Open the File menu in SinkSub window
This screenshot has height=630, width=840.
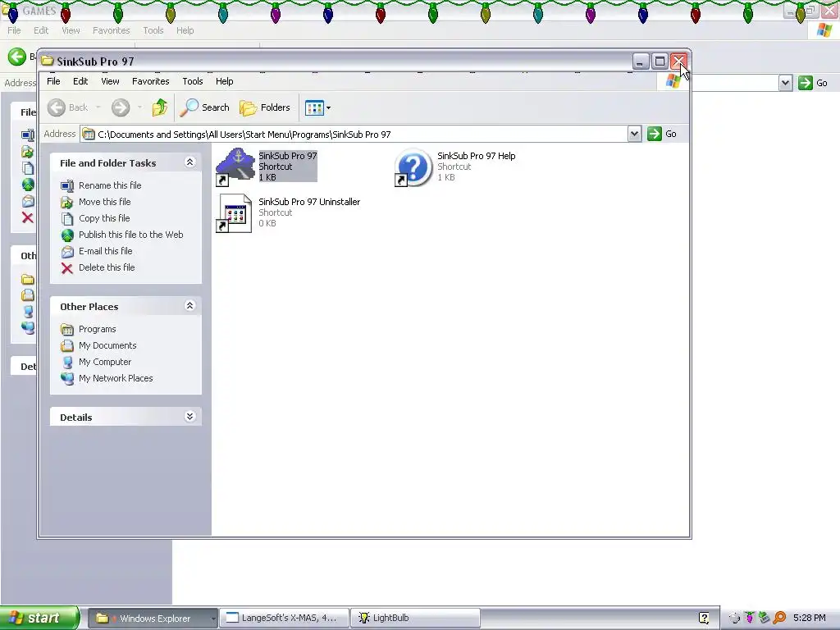pyautogui.click(x=53, y=81)
